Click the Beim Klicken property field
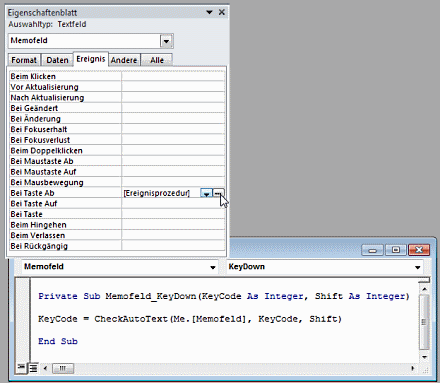 pyautogui.click(x=173, y=77)
